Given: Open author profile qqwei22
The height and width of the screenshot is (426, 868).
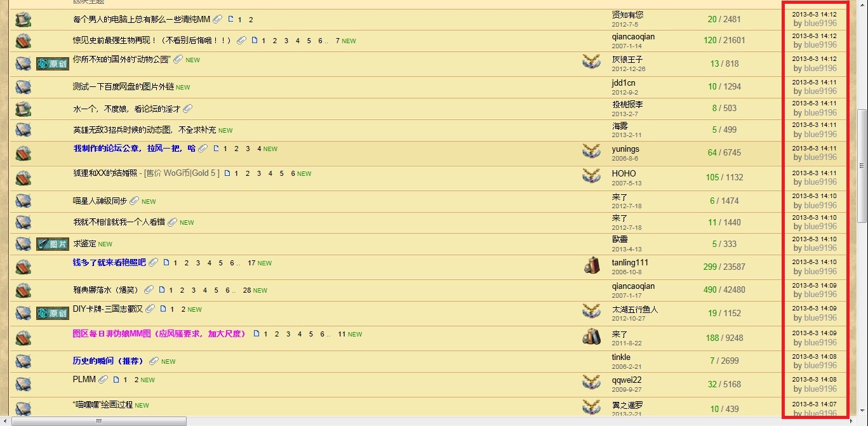Looking at the screenshot, I should 627,380.
